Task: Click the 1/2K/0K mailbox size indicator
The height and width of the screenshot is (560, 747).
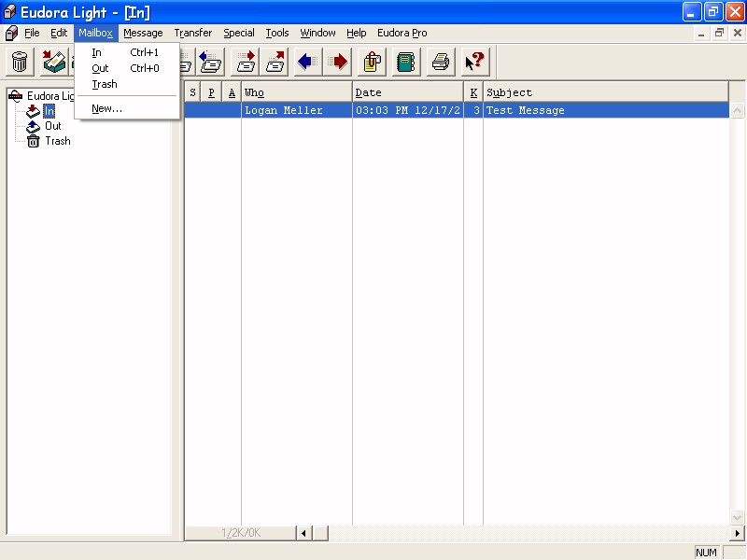Action: point(241,533)
